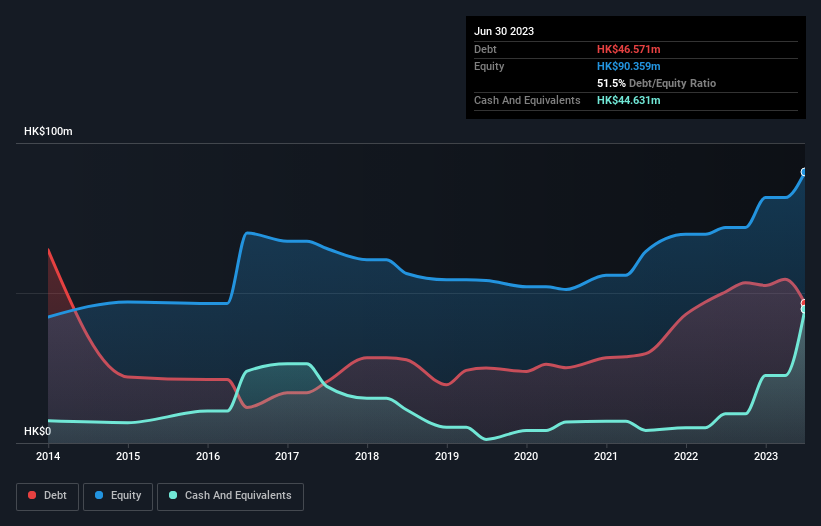
Task: Click the 2022 x-axis label
Action: [x=686, y=456]
